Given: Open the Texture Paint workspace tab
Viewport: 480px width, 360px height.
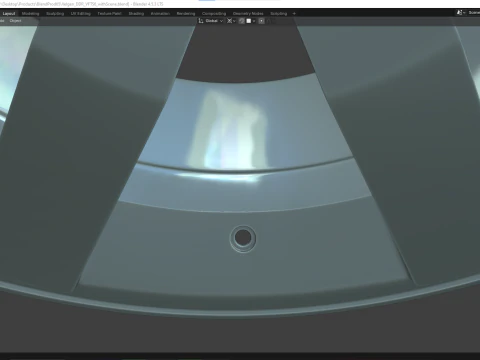Looking at the screenshot, I should (109, 14).
